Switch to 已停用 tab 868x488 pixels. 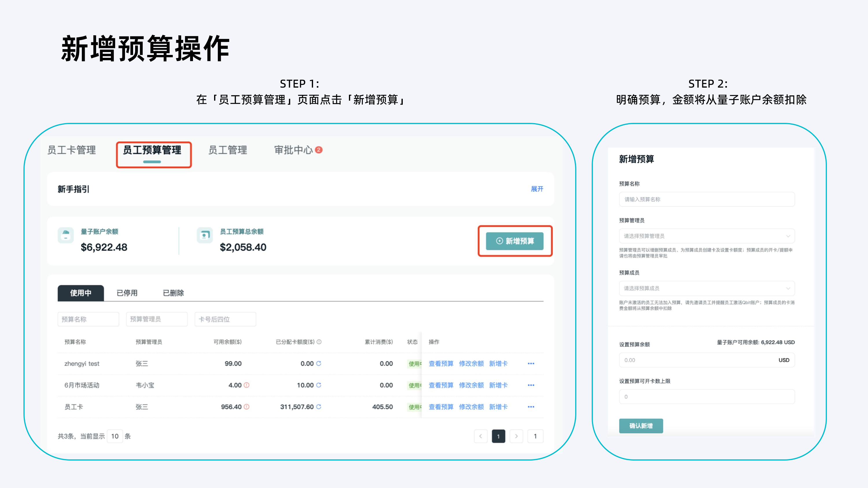(x=127, y=293)
